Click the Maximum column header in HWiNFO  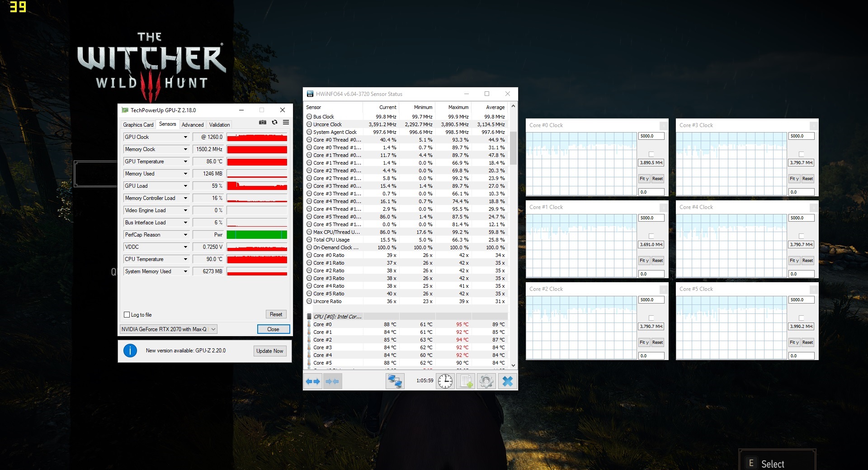tap(453, 107)
